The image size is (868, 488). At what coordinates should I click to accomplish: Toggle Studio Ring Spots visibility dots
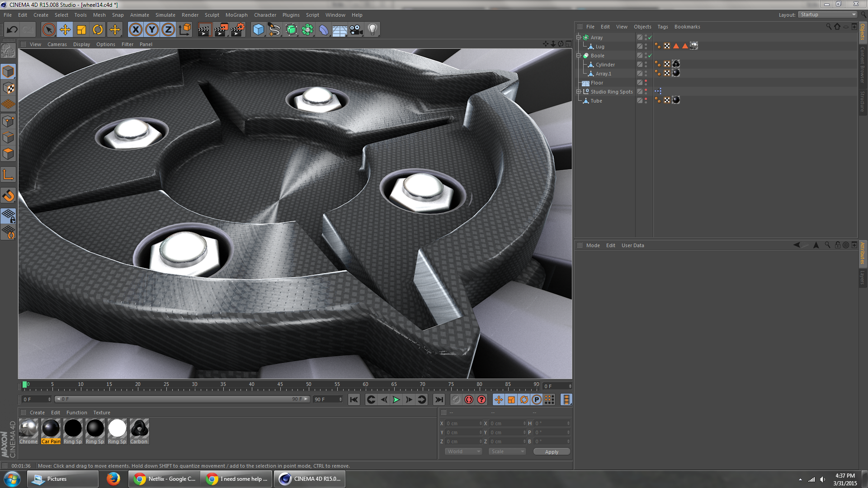tap(646, 92)
